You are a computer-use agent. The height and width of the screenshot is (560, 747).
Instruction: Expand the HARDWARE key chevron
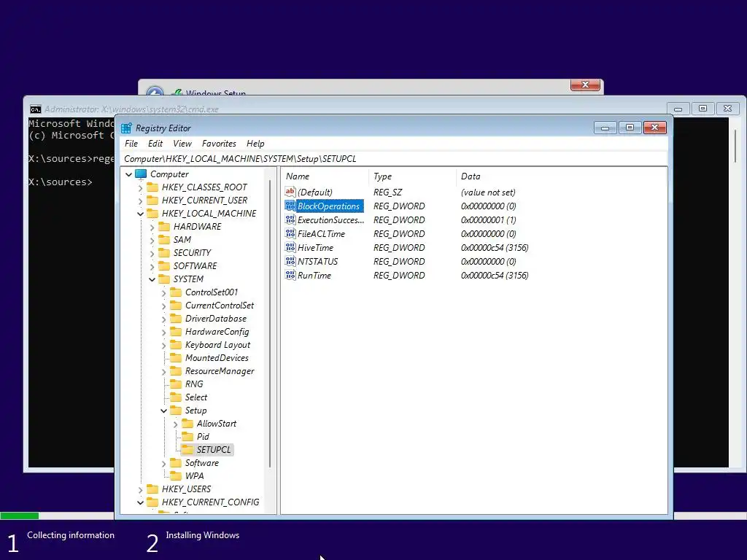152,227
